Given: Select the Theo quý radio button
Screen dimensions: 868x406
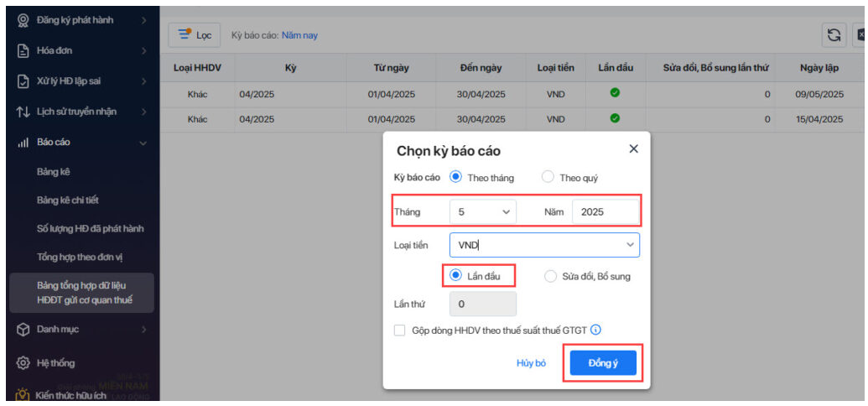Looking at the screenshot, I should [x=548, y=177].
